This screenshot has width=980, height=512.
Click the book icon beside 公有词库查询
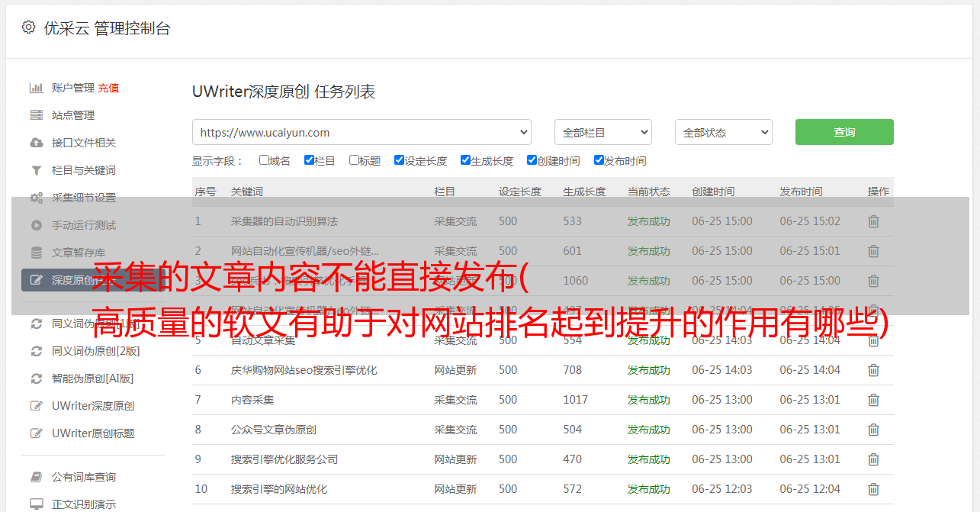click(x=36, y=477)
